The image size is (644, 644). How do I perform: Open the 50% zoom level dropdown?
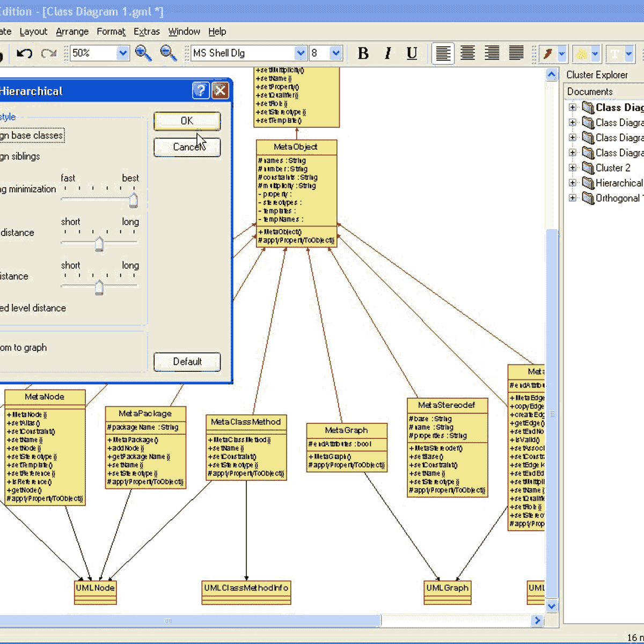[x=123, y=53]
